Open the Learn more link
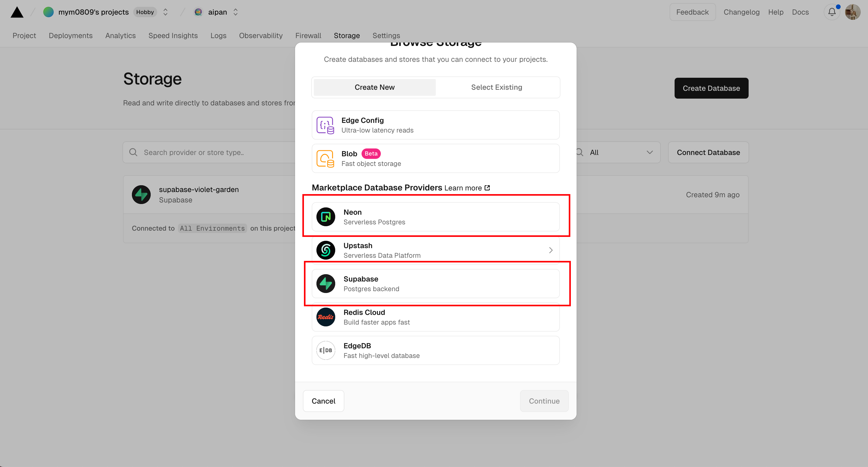This screenshot has width=868, height=467. tap(467, 188)
